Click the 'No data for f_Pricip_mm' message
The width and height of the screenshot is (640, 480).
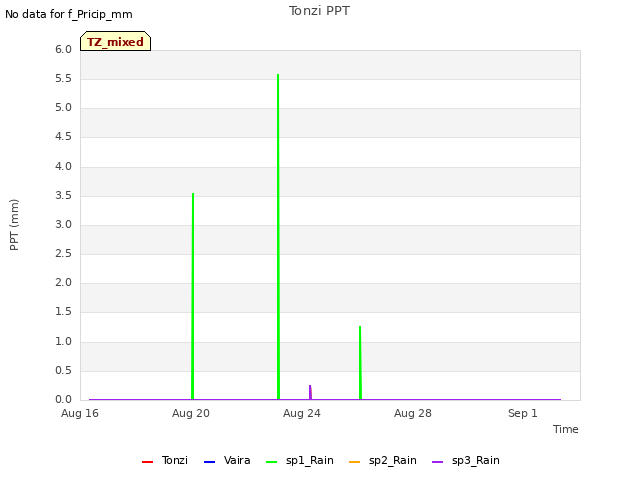click(69, 14)
